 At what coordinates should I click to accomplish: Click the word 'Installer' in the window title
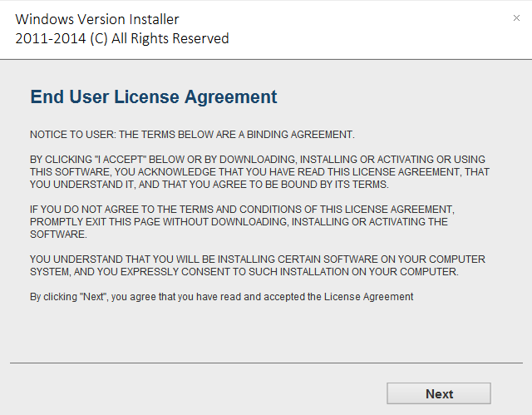click(x=151, y=19)
